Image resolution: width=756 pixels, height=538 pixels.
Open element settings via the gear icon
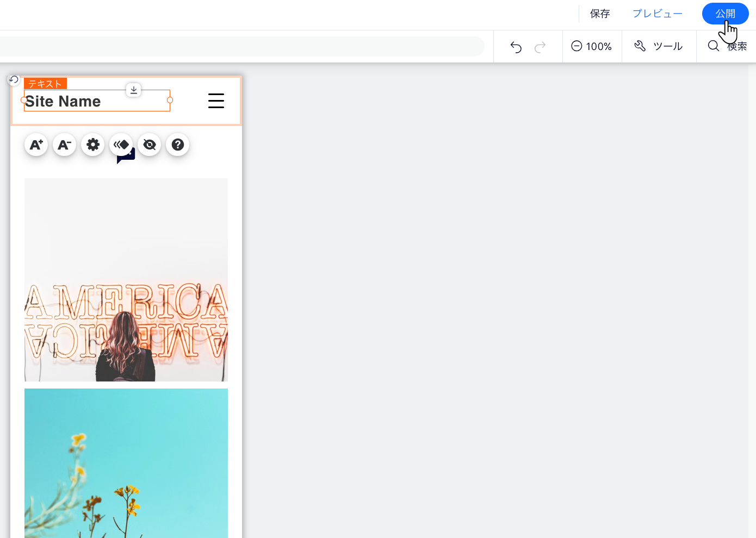92,145
